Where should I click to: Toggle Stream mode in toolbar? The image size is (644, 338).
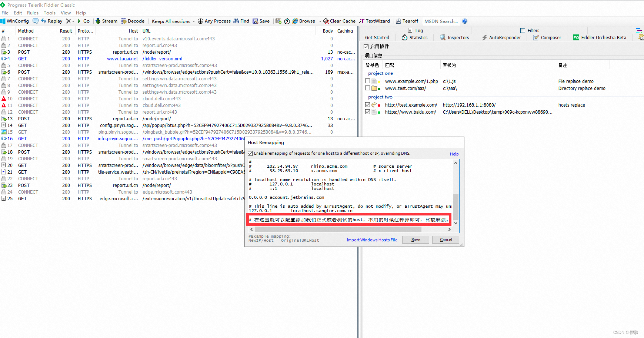pos(106,21)
